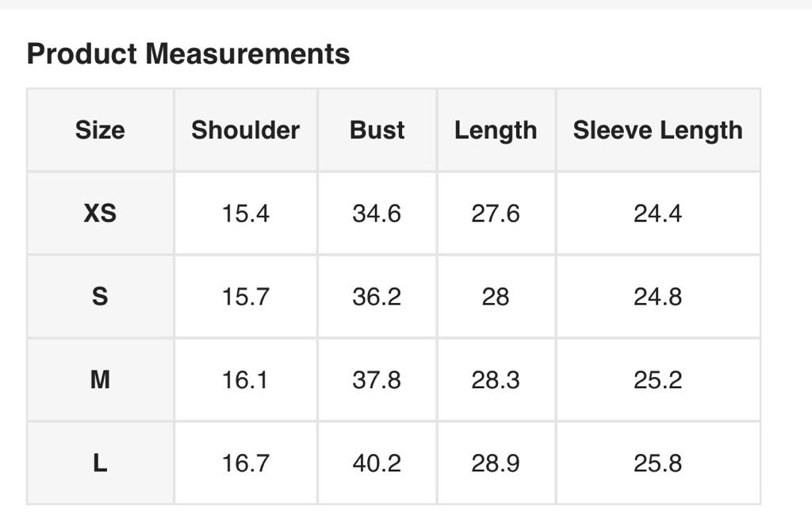Select the Shoulder column header
This screenshot has width=812, height=515.
click(245, 130)
